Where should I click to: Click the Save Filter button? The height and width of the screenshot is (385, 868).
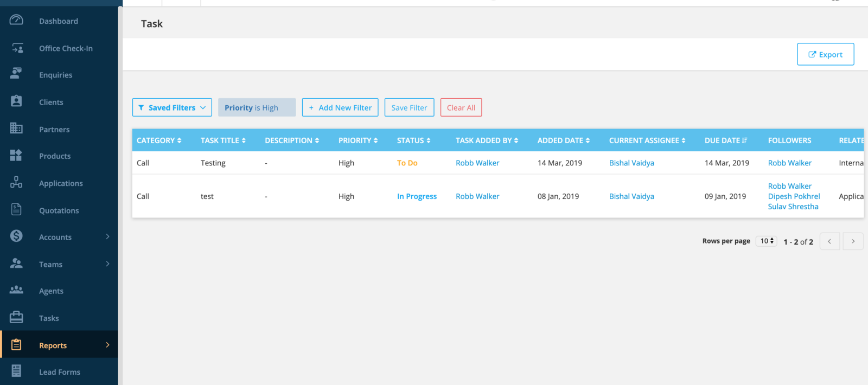tap(410, 107)
